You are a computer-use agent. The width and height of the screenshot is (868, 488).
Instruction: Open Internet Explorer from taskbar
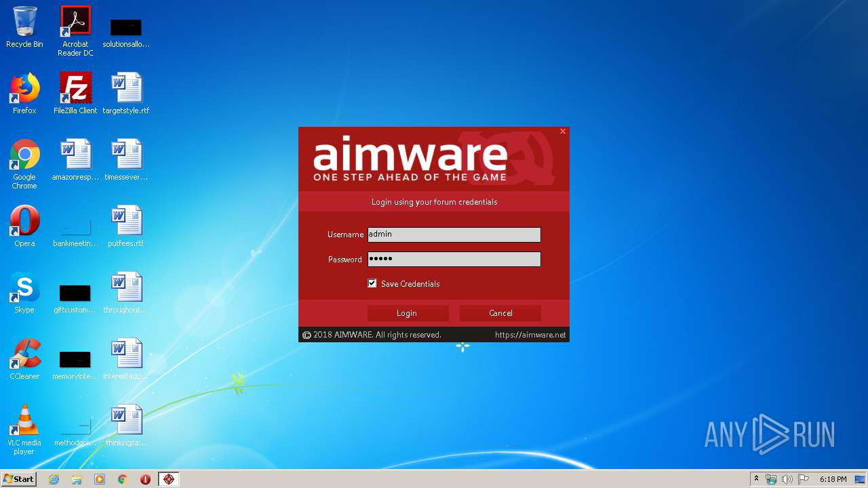coord(54,479)
